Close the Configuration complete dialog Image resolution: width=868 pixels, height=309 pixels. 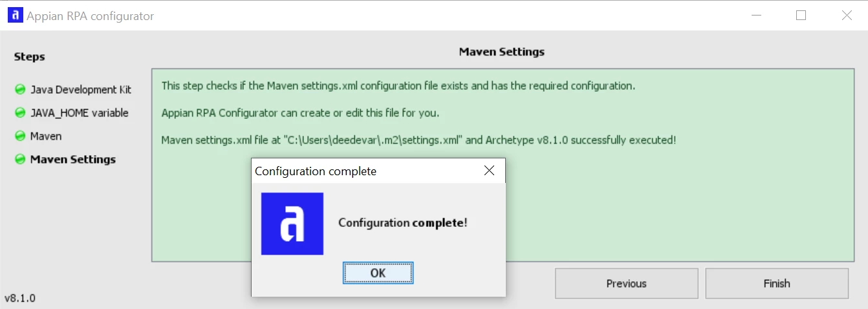(x=489, y=171)
